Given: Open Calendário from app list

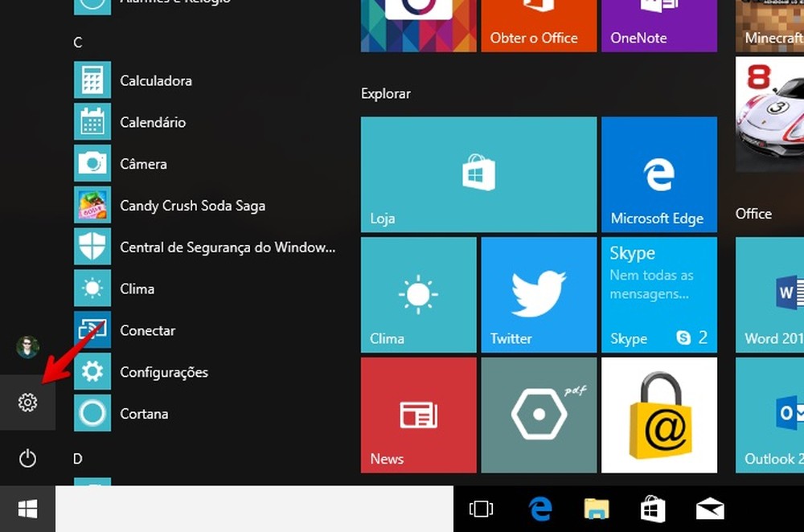Looking at the screenshot, I should (205, 121).
